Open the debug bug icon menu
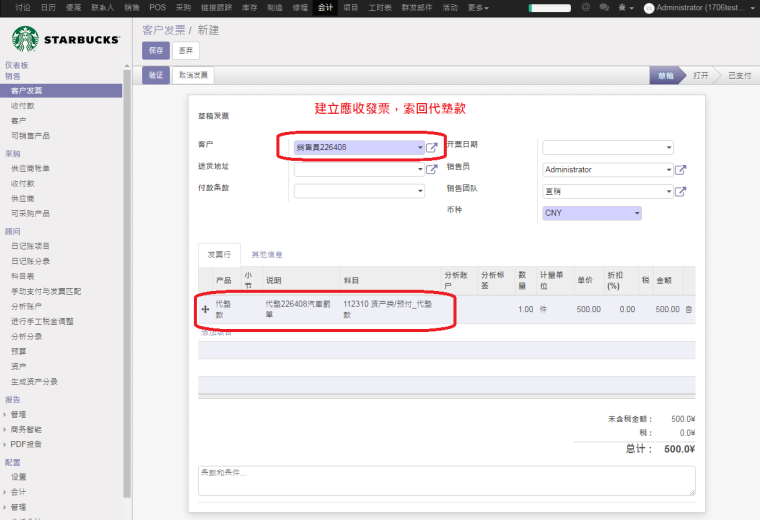Viewport: 760px width, 520px height. coord(625,8)
